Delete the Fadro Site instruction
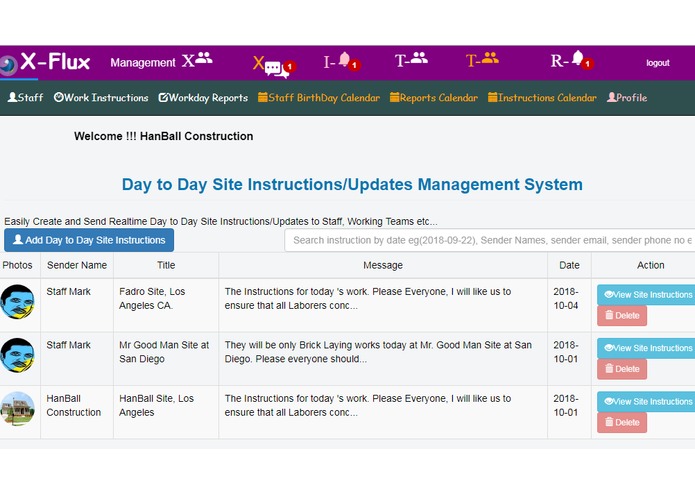Screen dimensions: 695x494 coord(622,315)
